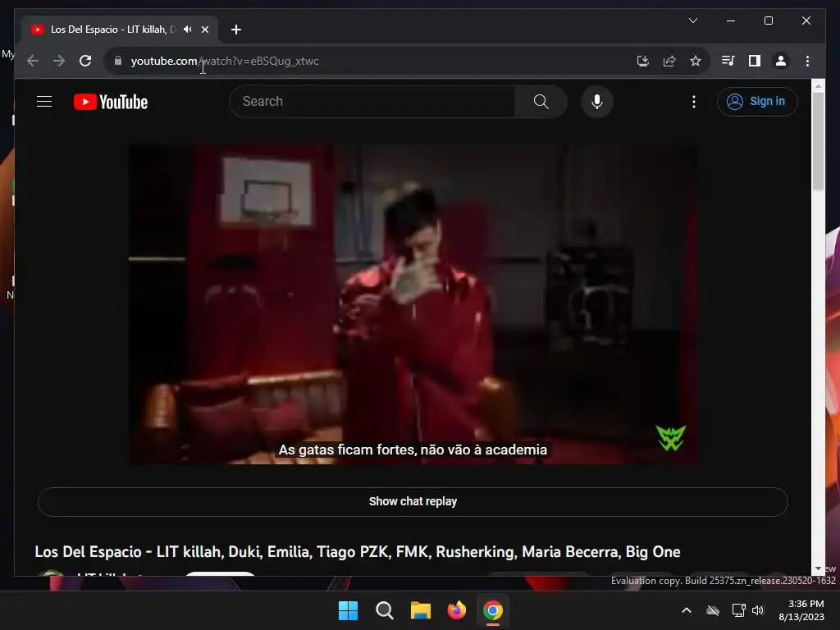Open the Windows Start menu

[348, 610]
